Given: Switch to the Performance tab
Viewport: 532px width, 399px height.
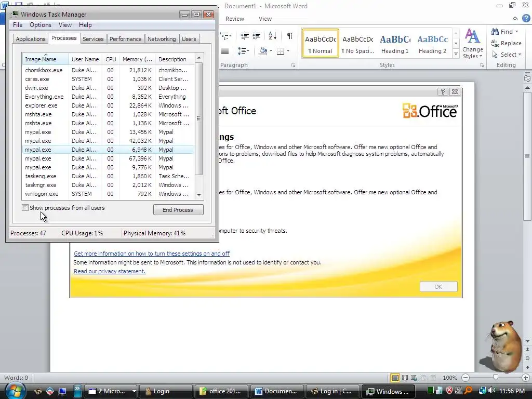Looking at the screenshot, I should [x=125, y=39].
